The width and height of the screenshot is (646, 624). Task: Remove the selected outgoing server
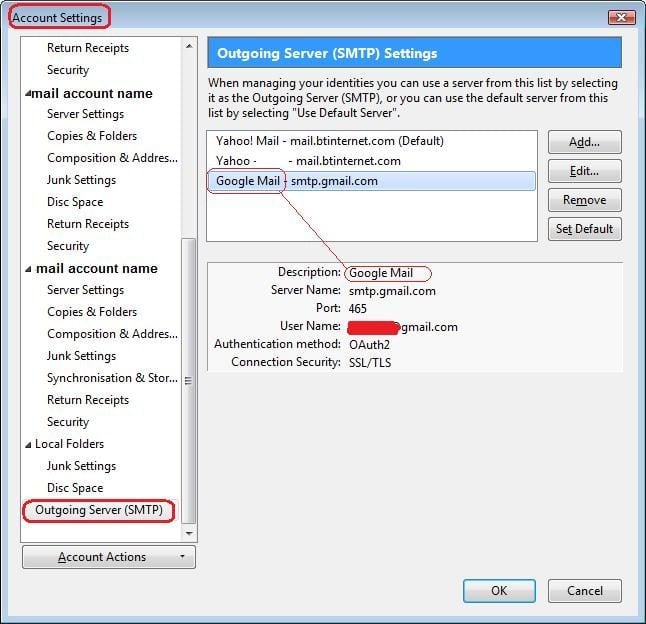click(584, 200)
